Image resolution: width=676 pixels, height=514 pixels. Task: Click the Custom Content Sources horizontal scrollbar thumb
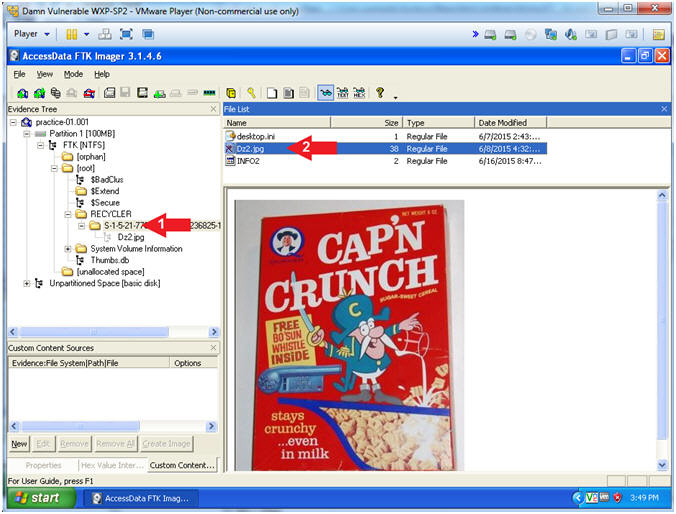tap(81, 426)
